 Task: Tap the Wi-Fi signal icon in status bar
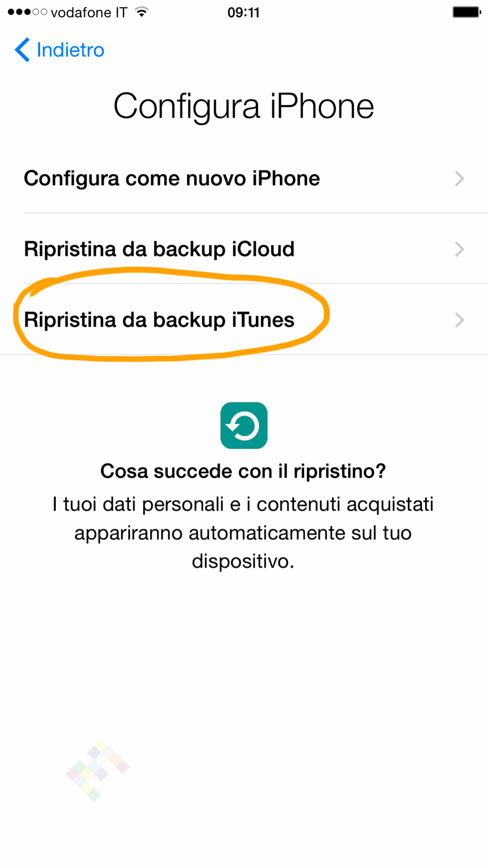(142, 12)
